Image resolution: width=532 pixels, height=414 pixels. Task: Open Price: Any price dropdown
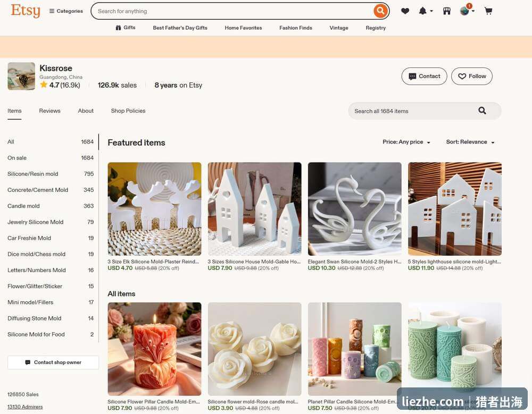click(x=406, y=142)
